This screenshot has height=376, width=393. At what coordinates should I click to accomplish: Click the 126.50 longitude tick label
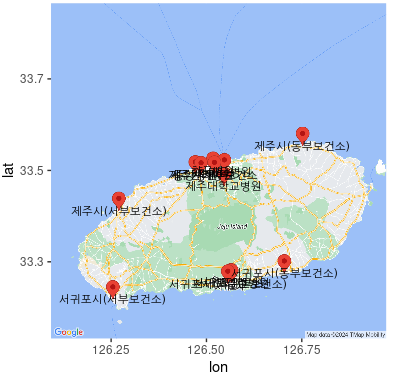[206, 350]
